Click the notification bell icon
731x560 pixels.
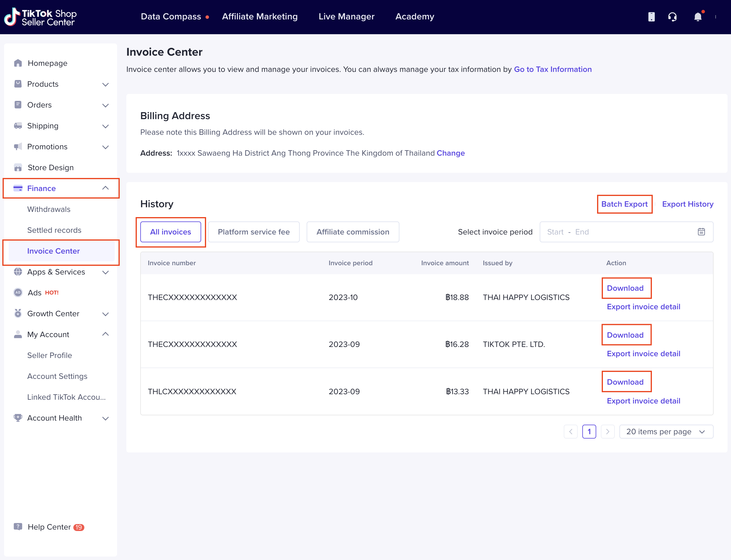697,17
